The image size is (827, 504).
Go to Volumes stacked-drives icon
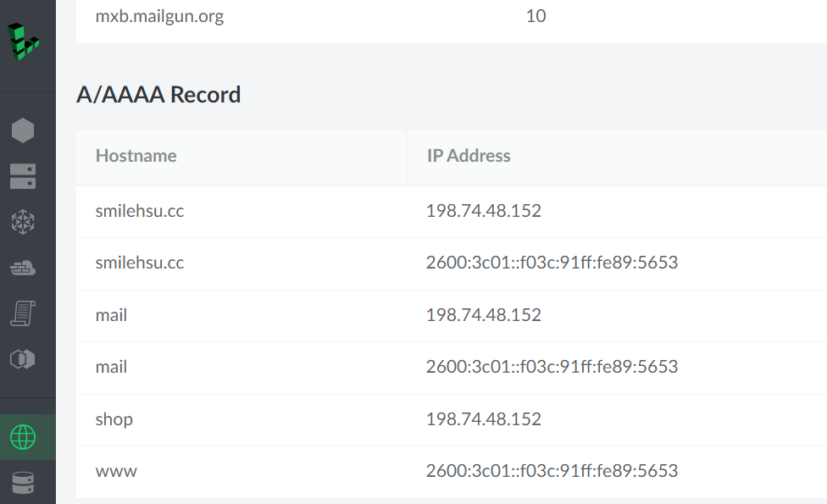[23, 176]
